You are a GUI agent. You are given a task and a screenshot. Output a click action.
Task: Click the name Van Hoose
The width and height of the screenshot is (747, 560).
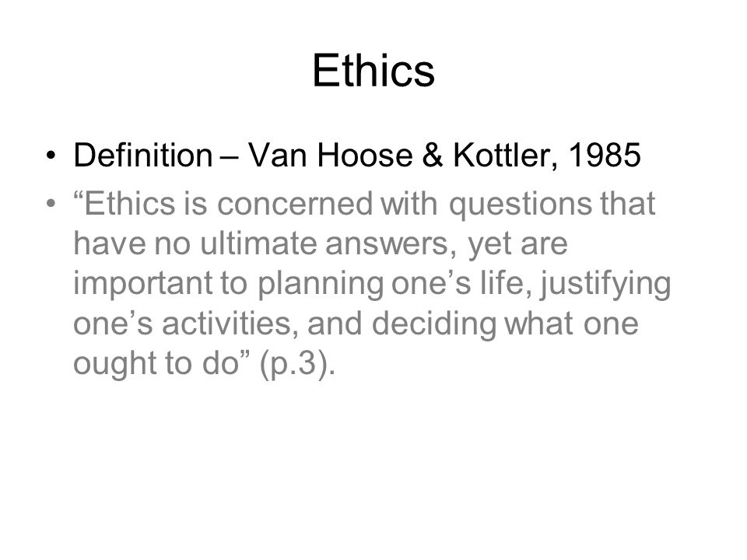pyautogui.click(x=330, y=156)
